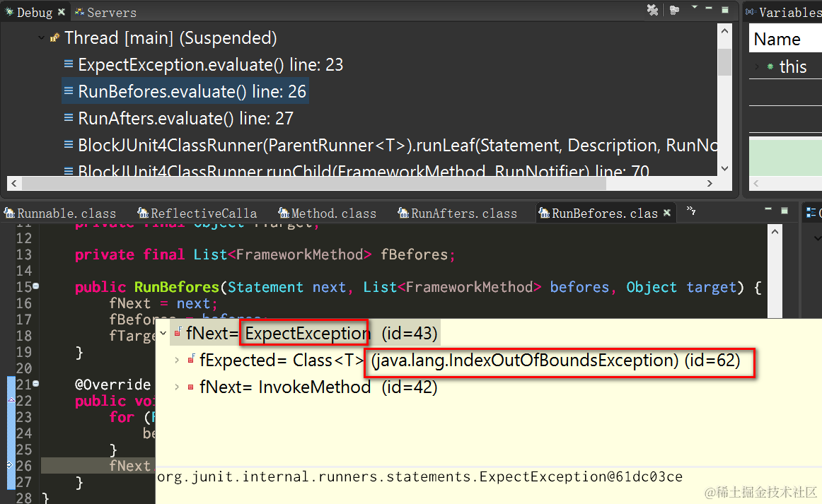
Task: Click the Variables horizontal scroll-left arrow
Action: click(x=756, y=183)
